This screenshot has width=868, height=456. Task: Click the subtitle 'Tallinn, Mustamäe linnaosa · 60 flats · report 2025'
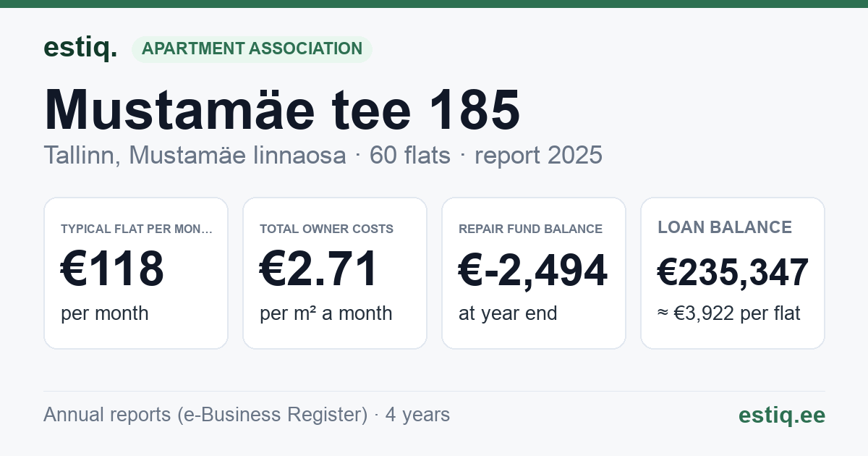(323, 155)
